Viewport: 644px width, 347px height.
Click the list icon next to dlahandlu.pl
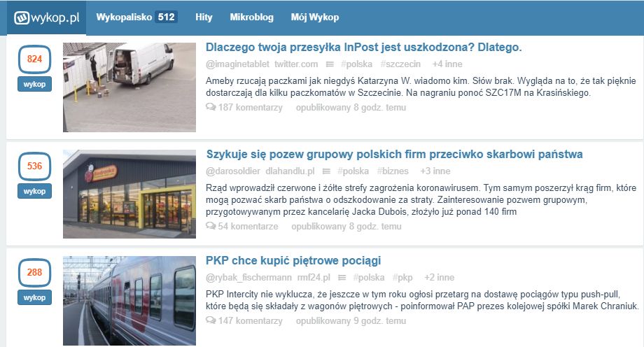[x=326, y=171]
